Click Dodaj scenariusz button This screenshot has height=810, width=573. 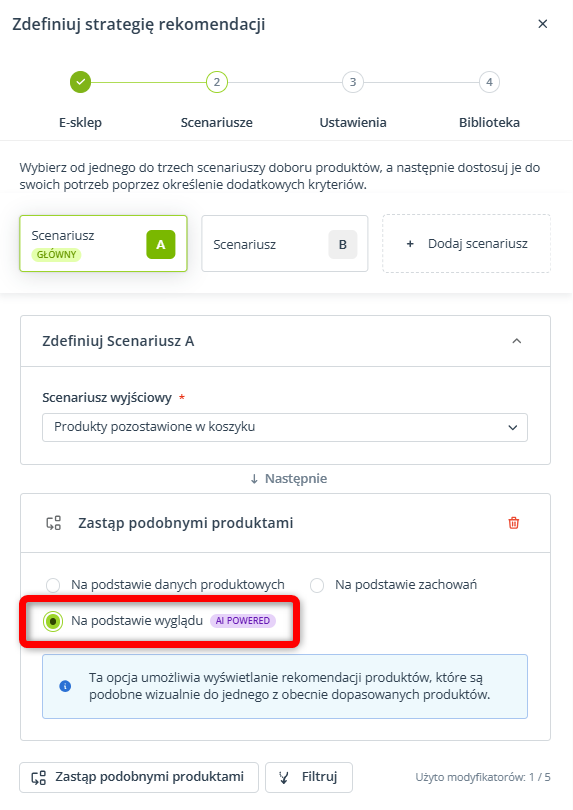(x=467, y=244)
